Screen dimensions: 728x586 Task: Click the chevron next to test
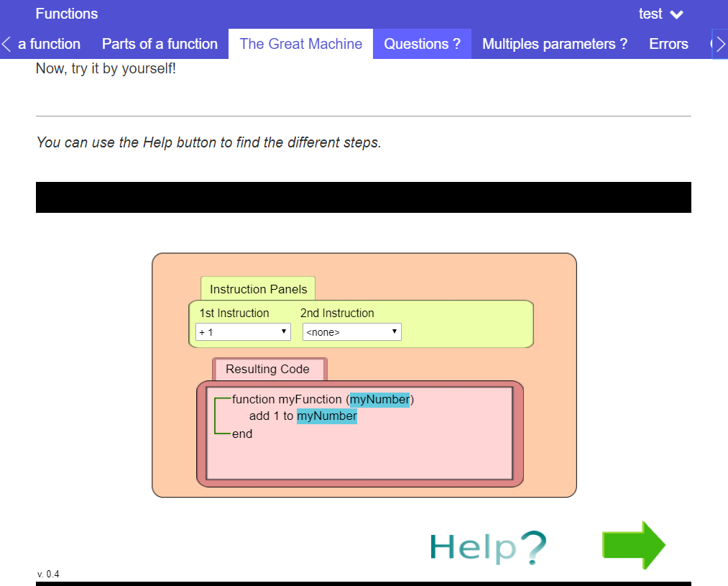(x=676, y=14)
